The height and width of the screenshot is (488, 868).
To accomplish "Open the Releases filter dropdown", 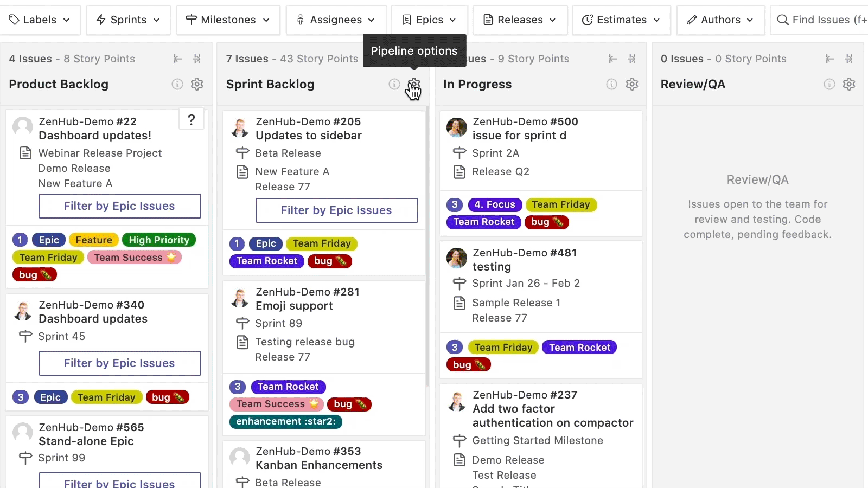I will pos(520,20).
